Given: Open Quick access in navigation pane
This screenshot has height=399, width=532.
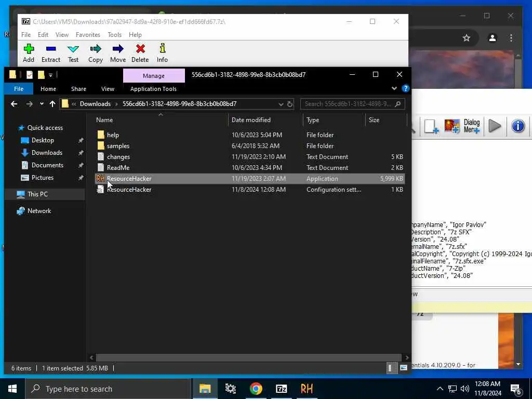Looking at the screenshot, I should click(45, 128).
